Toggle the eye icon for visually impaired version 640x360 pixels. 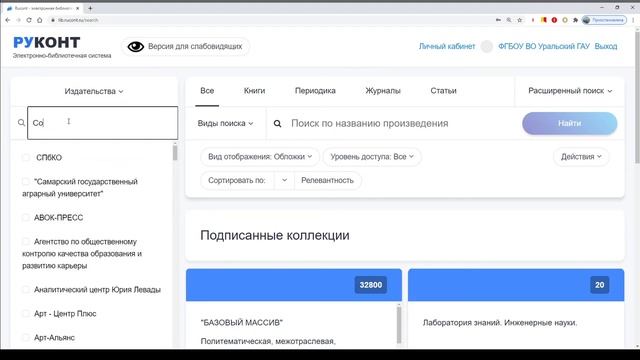136,47
